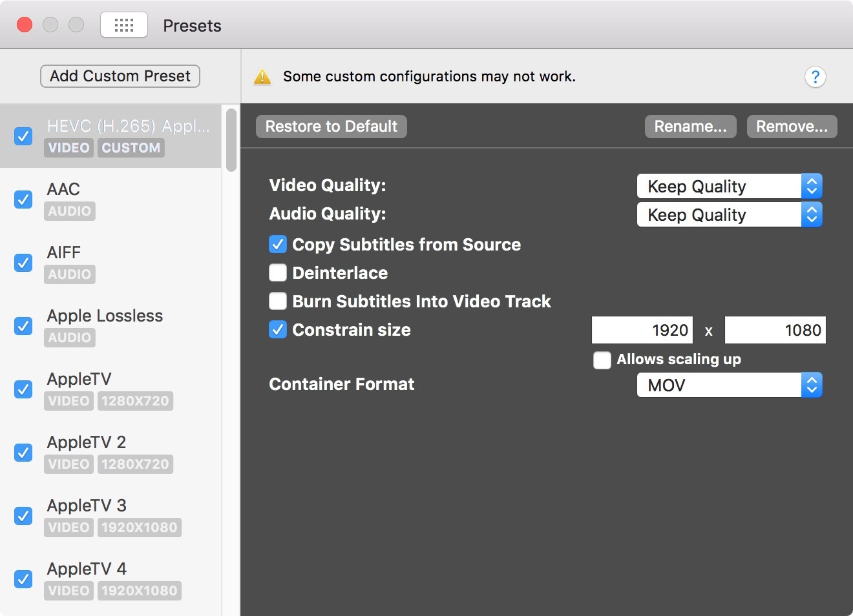Open help with the question mark icon

click(815, 77)
